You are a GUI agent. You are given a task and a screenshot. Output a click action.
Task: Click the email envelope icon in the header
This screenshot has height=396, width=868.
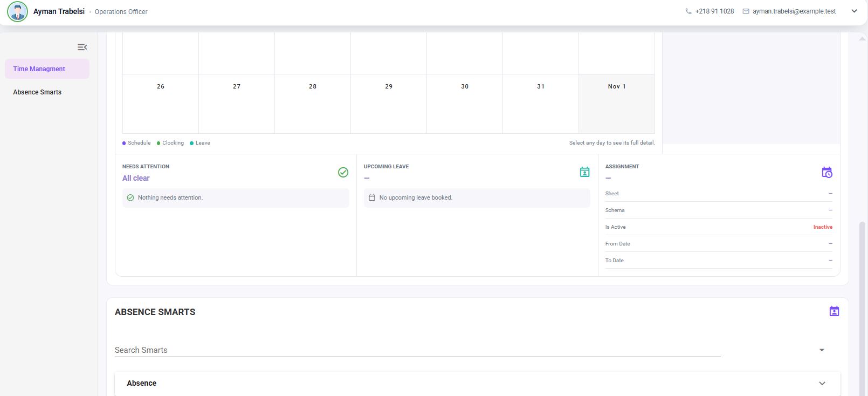[746, 11]
